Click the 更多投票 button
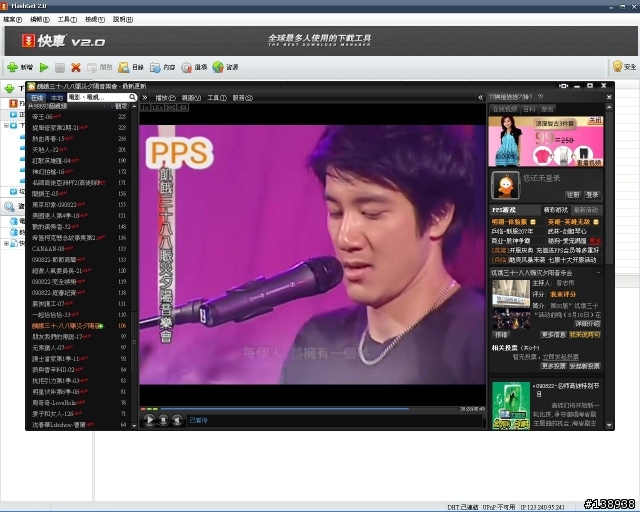The width and height of the screenshot is (640, 512). point(553,366)
